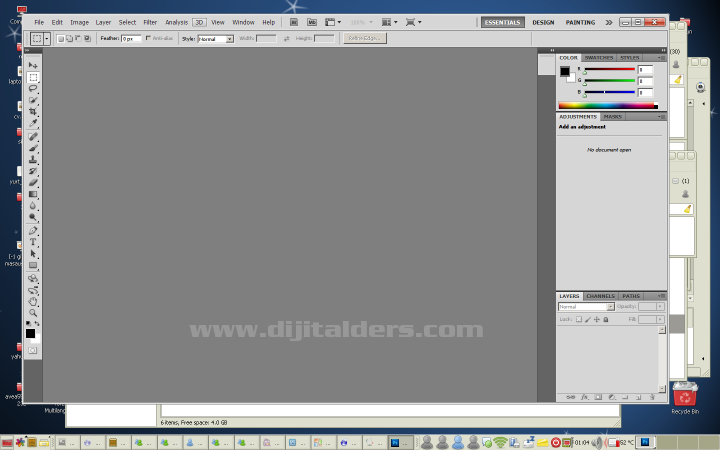Click the foreground color swatch in toolbox
Image resolution: width=720 pixels, height=450 pixels.
click(x=30, y=333)
